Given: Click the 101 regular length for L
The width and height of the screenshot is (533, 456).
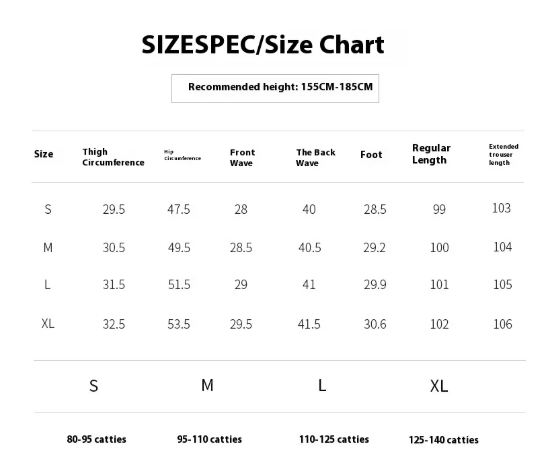Looking at the screenshot, I should pos(439,285).
